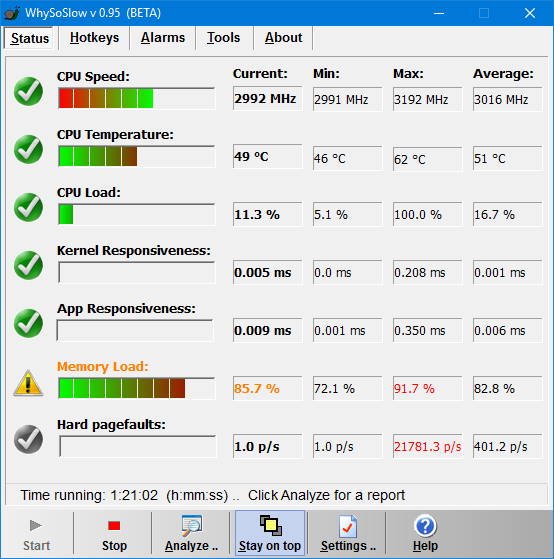The image size is (554, 559).
Task: Click the 46 °C min temperature value
Action: (348, 158)
